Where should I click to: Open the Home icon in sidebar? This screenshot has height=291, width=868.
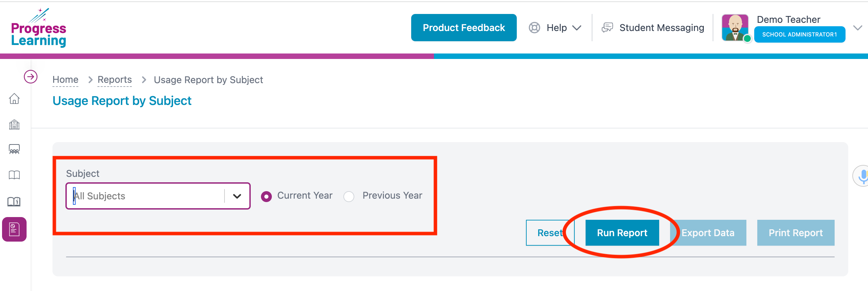click(14, 99)
